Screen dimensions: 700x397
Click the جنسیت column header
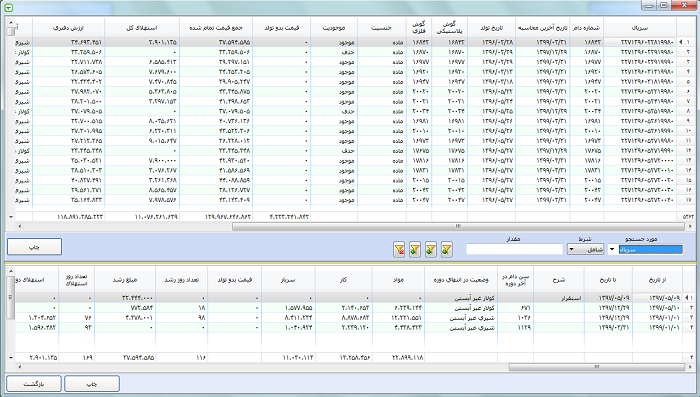[x=381, y=28]
